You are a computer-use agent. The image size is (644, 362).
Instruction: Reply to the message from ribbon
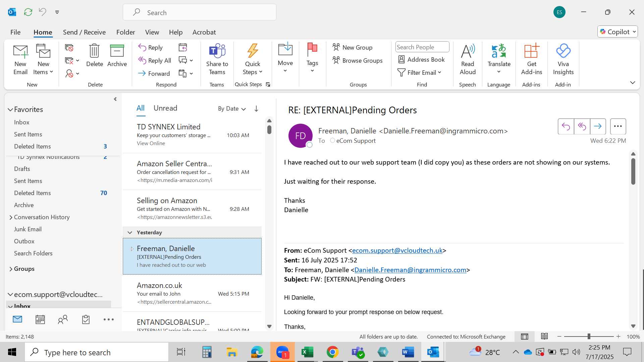[x=151, y=48]
